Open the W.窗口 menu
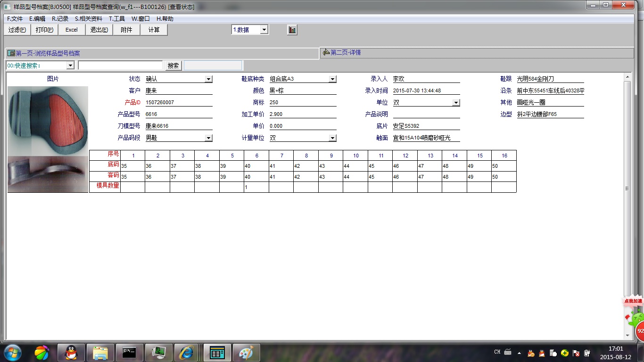644x362 pixels. 140,19
